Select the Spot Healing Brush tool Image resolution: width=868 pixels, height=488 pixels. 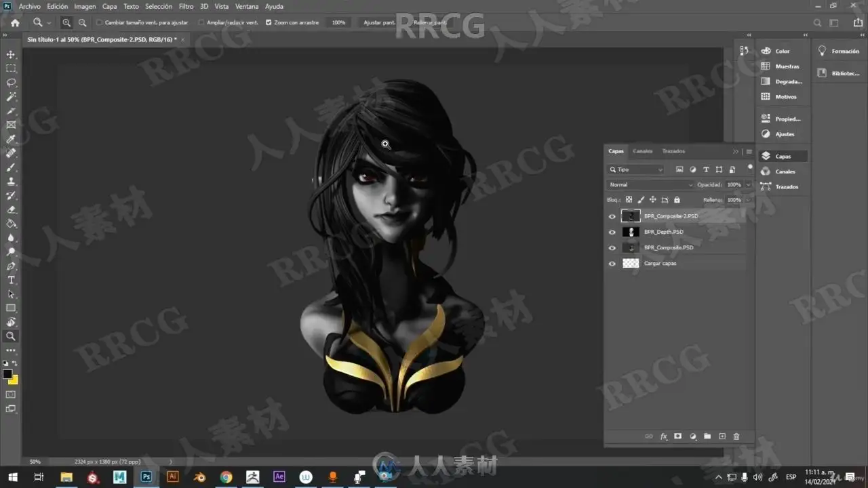point(11,153)
